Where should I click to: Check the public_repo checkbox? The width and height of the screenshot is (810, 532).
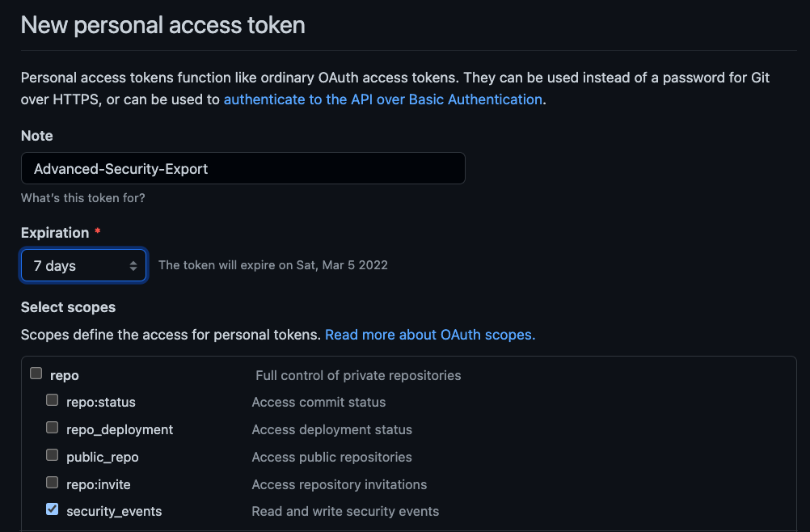click(x=52, y=454)
